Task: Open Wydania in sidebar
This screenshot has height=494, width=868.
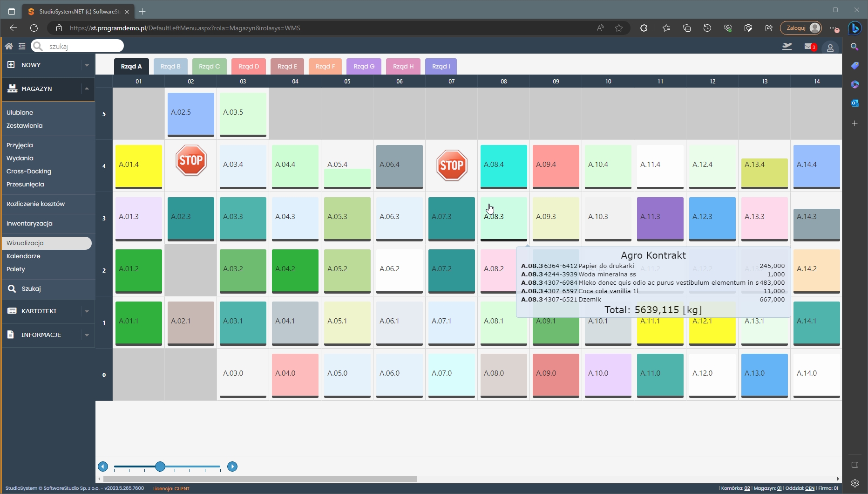Action: tap(20, 158)
